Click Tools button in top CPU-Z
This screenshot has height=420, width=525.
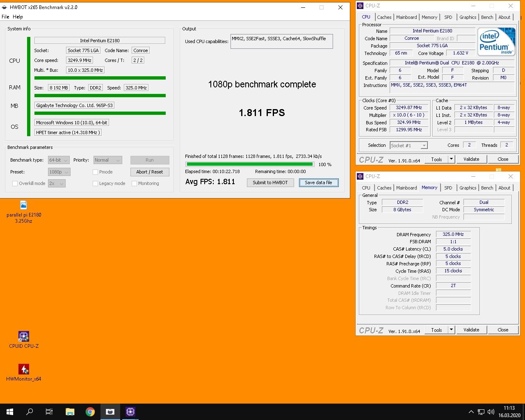click(x=437, y=159)
